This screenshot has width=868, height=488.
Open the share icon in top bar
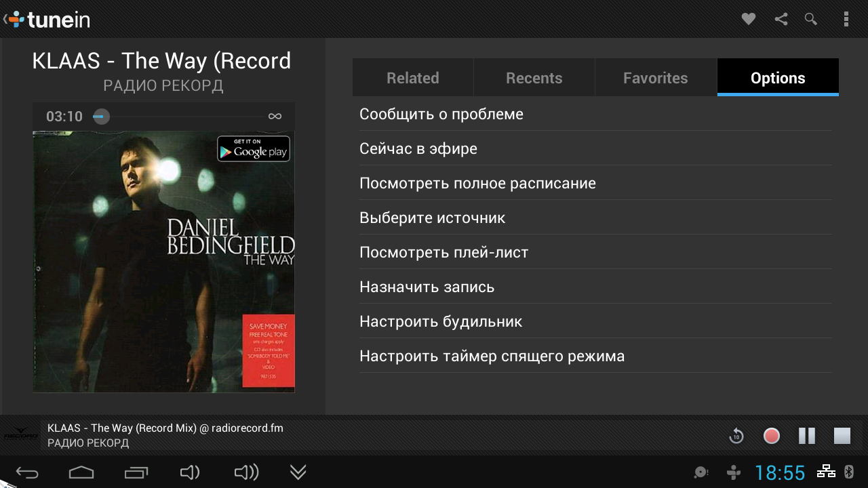pos(781,19)
